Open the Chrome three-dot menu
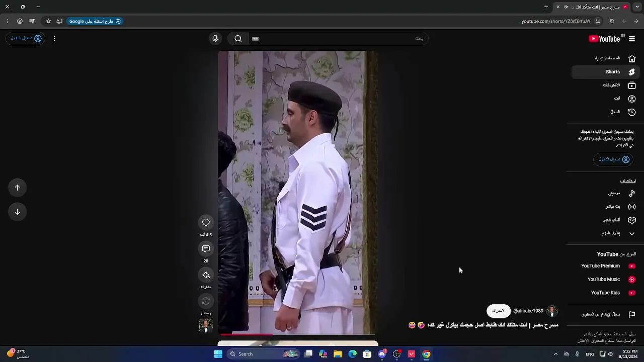 pyautogui.click(x=7, y=21)
